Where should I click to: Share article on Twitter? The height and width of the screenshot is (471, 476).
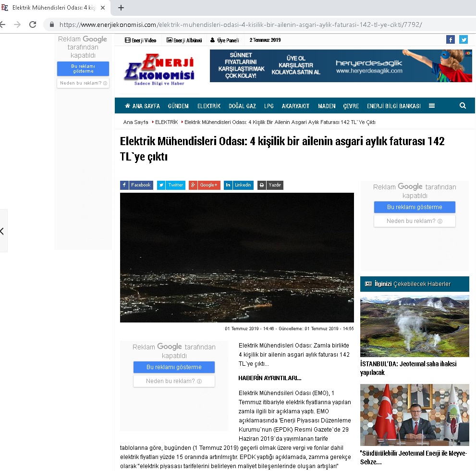171,185
